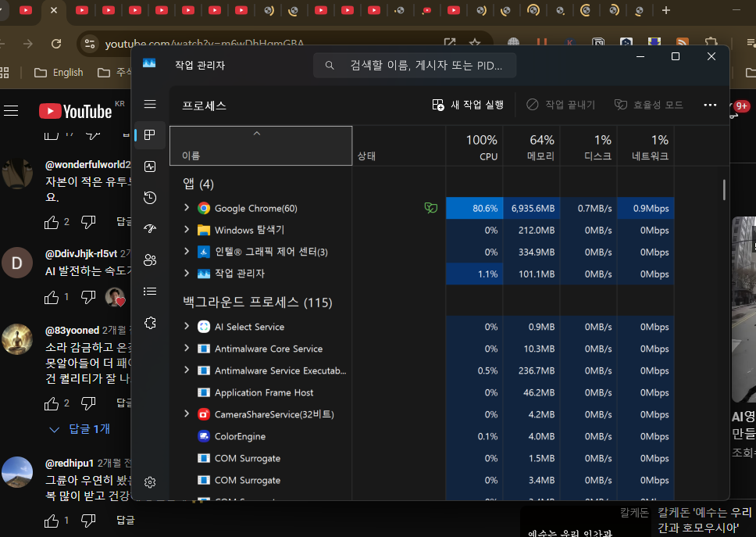Click Chrome memory value 6,935.6MB
756x537 pixels.
(533, 209)
